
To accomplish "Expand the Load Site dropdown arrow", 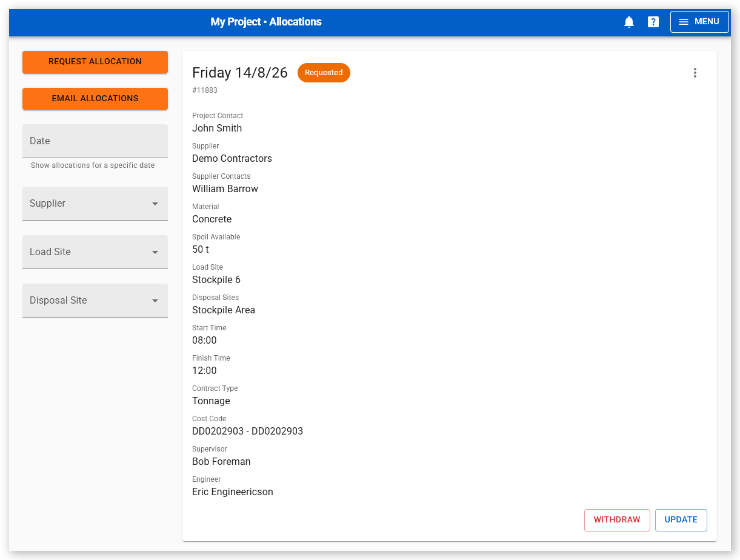I will [x=155, y=252].
